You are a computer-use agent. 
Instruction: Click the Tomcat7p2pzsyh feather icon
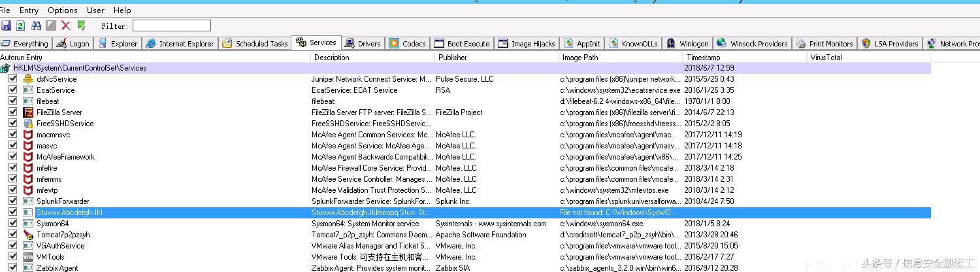(28, 235)
